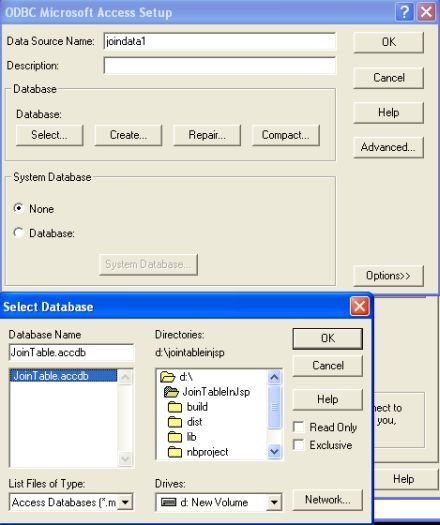The width and height of the screenshot is (440, 525).
Task: Click the lib folder icon
Action: click(175, 437)
